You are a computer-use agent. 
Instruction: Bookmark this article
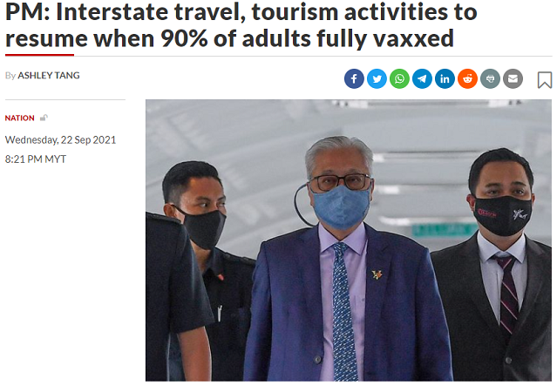coord(545,80)
